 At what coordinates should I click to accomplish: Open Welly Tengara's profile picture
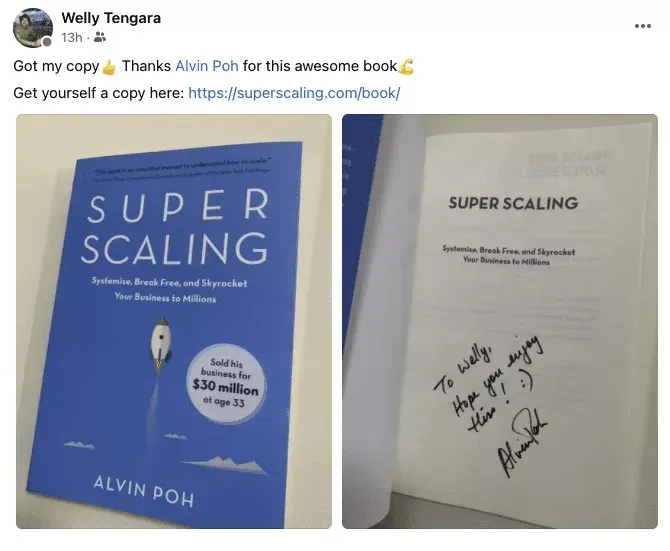tap(33, 28)
